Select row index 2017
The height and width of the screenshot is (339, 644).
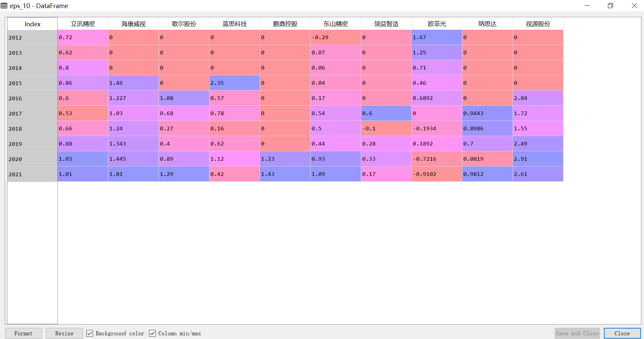click(x=32, y=113)
